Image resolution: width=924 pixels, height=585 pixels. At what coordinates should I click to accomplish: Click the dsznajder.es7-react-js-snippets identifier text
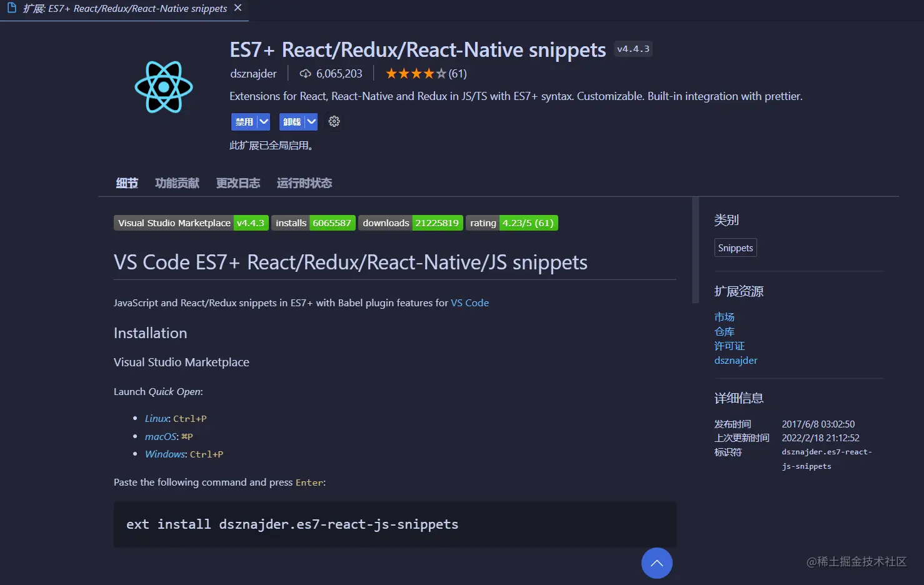826,459
